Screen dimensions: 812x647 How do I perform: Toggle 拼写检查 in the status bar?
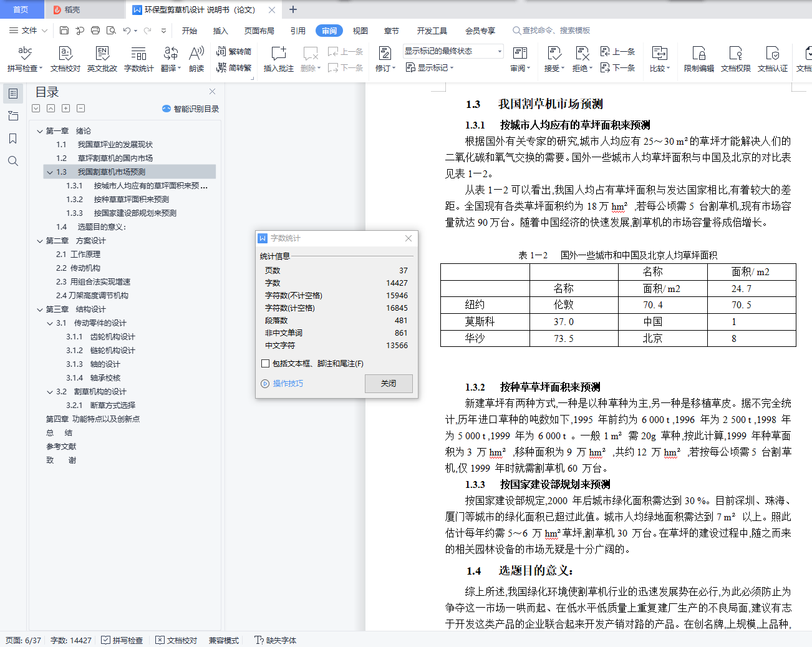click(122, 640)
